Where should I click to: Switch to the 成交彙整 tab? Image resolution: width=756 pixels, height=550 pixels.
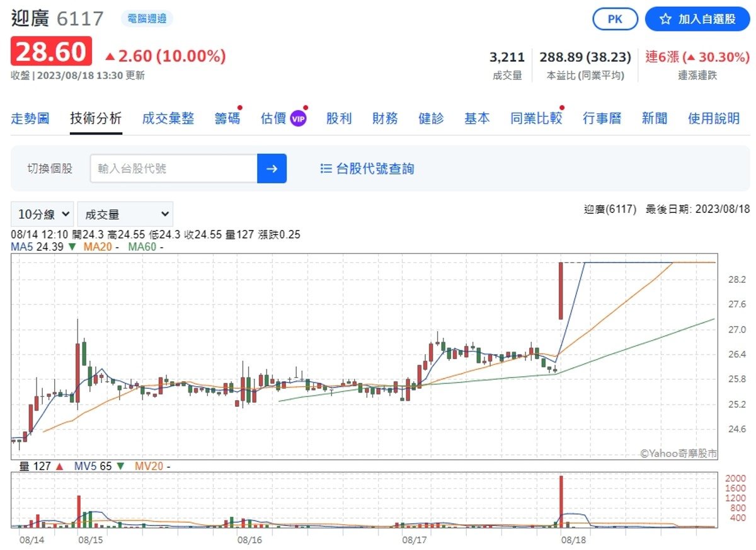click(168, 118)
